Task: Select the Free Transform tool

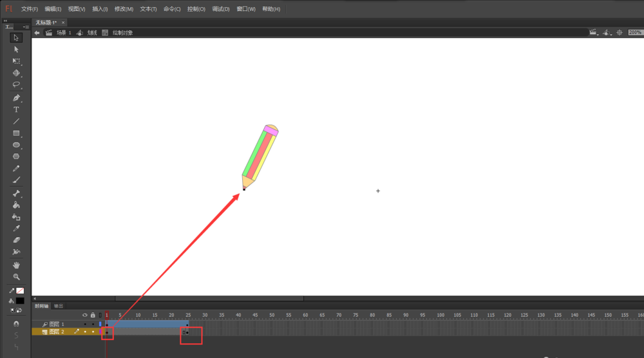Action: click(16, 61)
